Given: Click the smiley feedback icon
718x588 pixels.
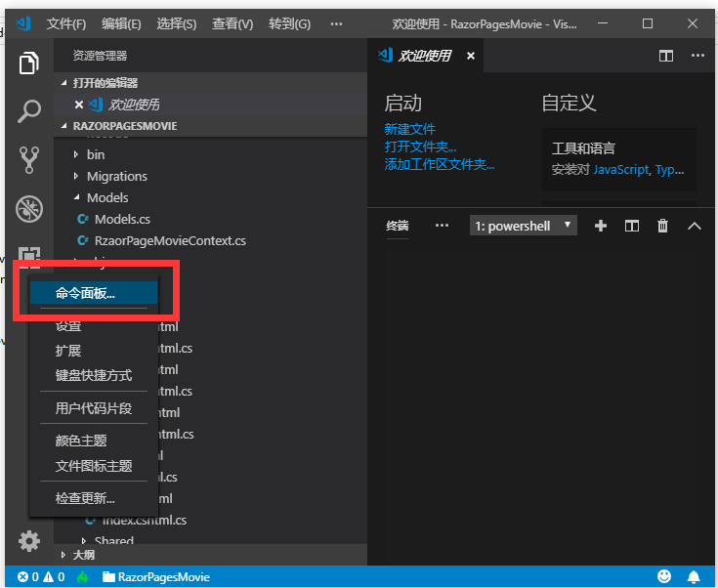Looking at the screenshot, I should 664,576.
